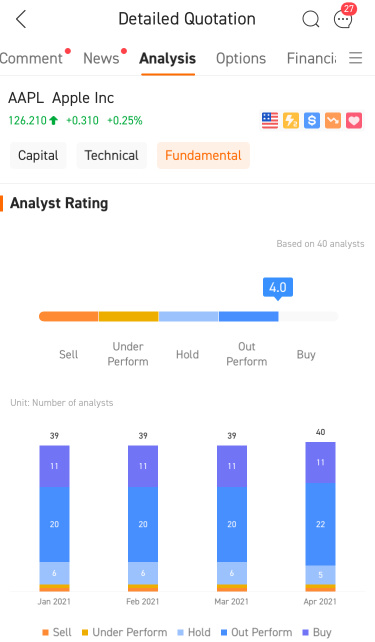
Task: Switch to the Comment tab
Action: (31, 58)
